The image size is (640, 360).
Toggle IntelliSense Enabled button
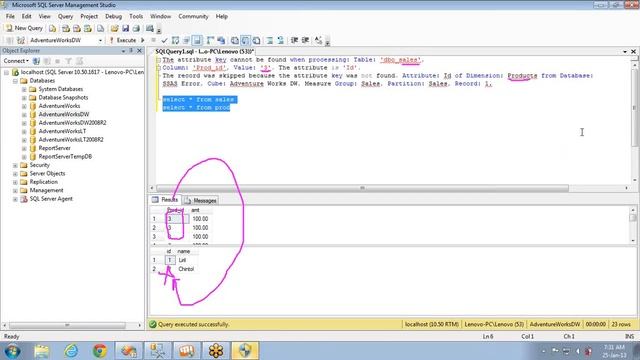(x=197, y=40)
